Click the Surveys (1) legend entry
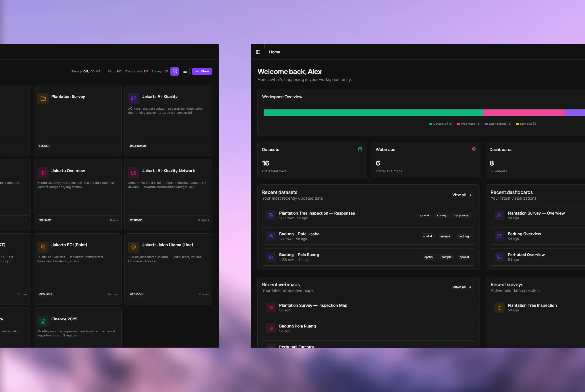Image resolution: width=585 pixels, height=392 pixels. click(x=526, y=124)
